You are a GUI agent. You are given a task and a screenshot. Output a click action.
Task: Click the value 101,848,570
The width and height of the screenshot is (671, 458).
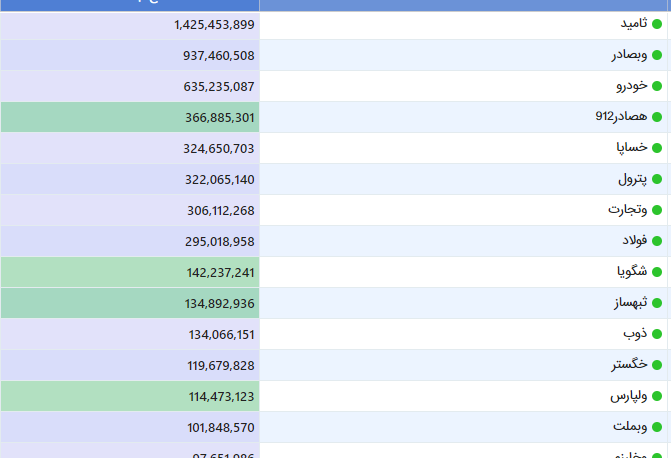221,428
